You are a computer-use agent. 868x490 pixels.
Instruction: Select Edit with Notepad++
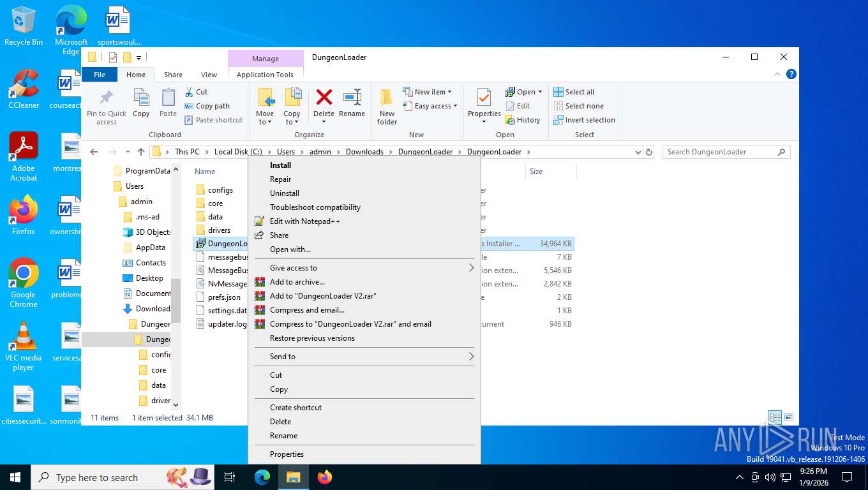pos(364,221)
